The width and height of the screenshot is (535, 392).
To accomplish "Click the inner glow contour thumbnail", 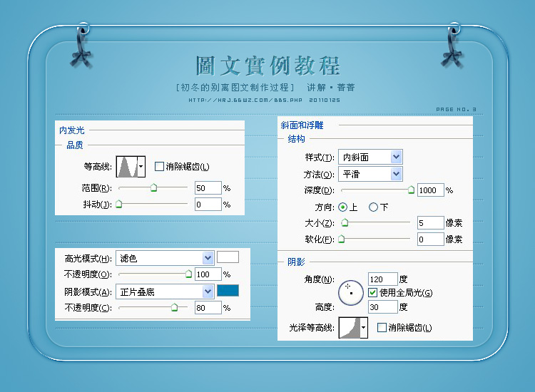I will click(126, 167).
